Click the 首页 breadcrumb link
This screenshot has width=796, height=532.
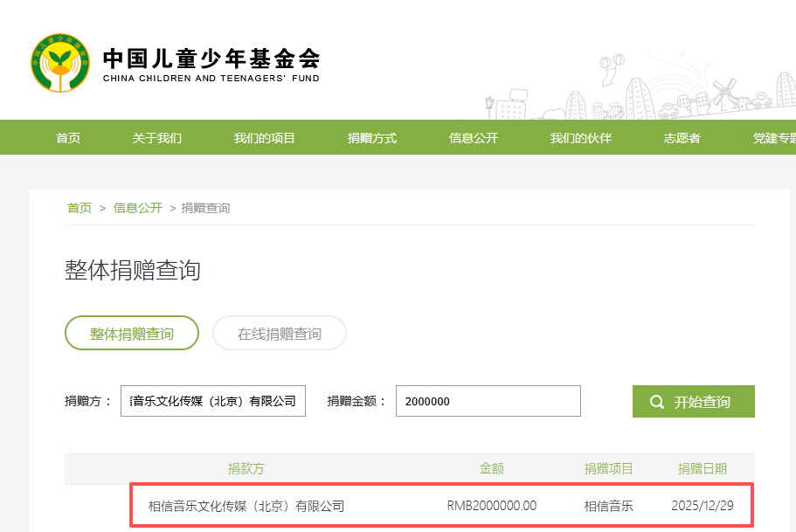(x=80, y=208)
